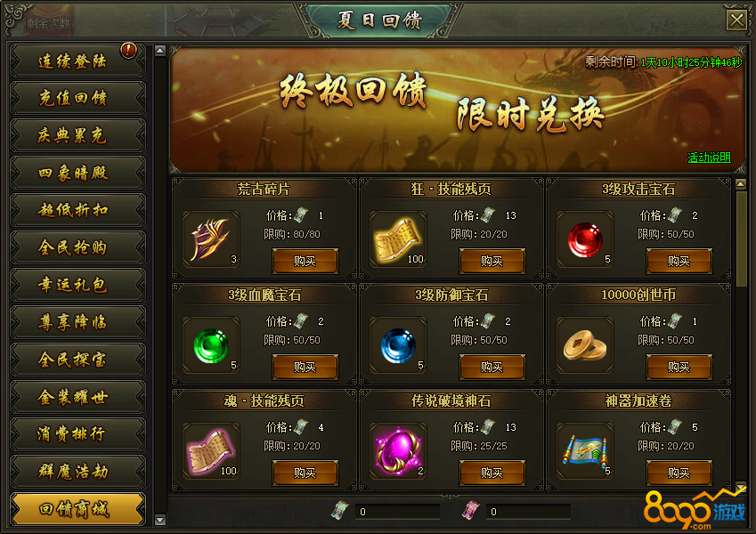The width and height of the screenshot is (756, 534).
Task: Select the 狂·技能残页 golden scroll icon
Action: click(x=398, y=239)
